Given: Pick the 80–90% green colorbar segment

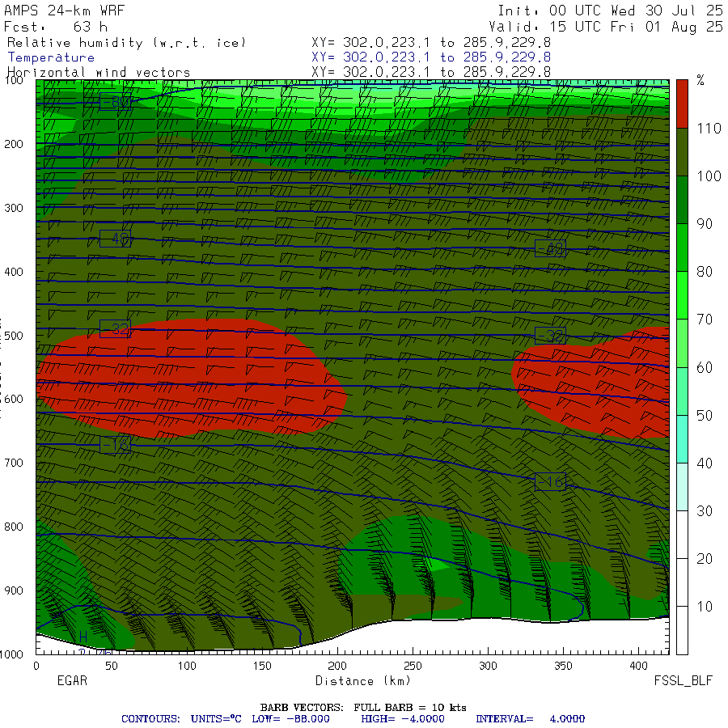Looking at the screenshot, I should (x=682, y=248).
